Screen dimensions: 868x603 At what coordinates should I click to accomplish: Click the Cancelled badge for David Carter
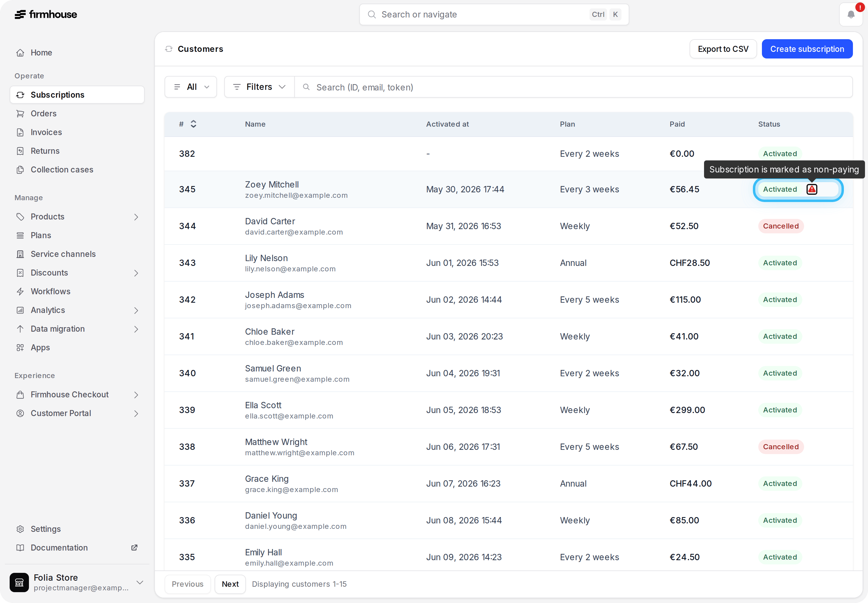(781, 226)
